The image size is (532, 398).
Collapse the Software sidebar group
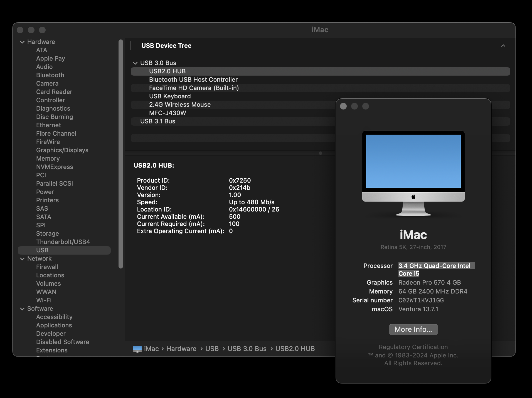[x=22, y=309]
